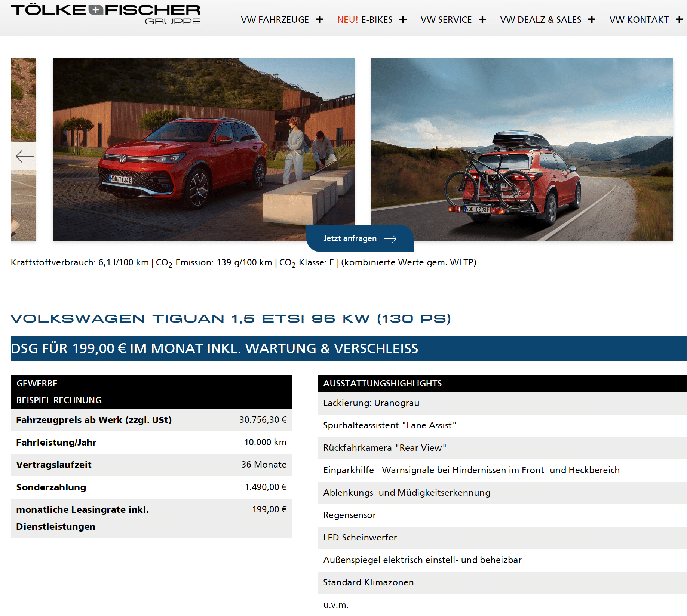This screenshot has height=616, width=687.
Task: Click the Regensensor row
Action: tap(502, 515)
